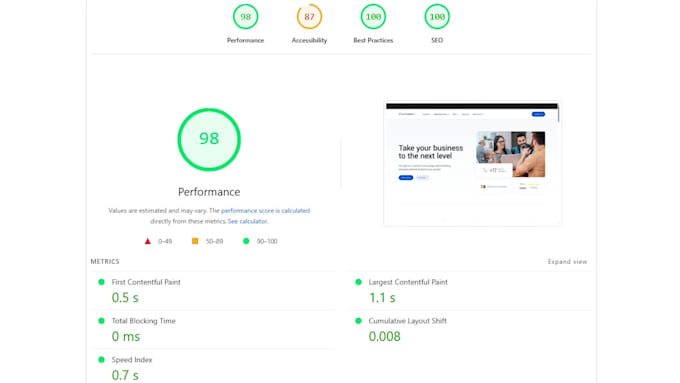Image resolution: width=680 pixels, height=383 pixels.
Task: Open the Accessibility label under top gauge
Action: [309, 40]
